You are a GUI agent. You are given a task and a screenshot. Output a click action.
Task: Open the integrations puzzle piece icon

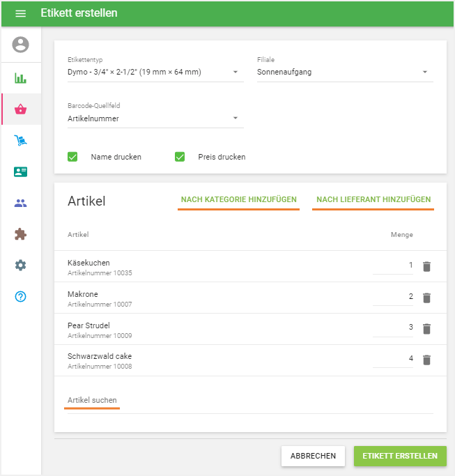point(21,234)
